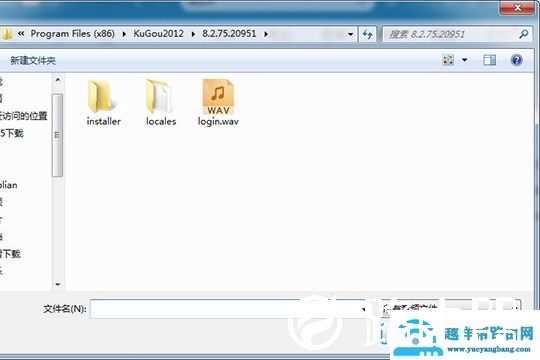Image resolution: width=540 pixels, height=360 pixels.
Task: Click the search magnifier icon
Action: [x=523, y=34]
